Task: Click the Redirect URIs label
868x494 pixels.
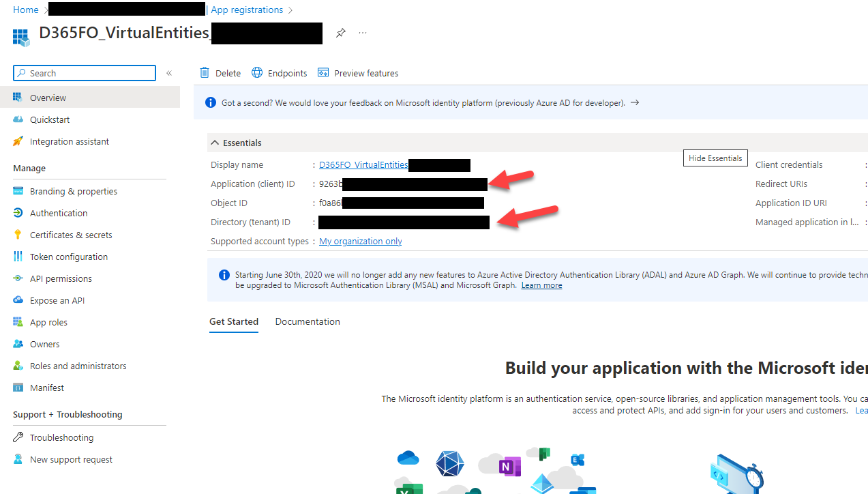Action: coord(781,184)
